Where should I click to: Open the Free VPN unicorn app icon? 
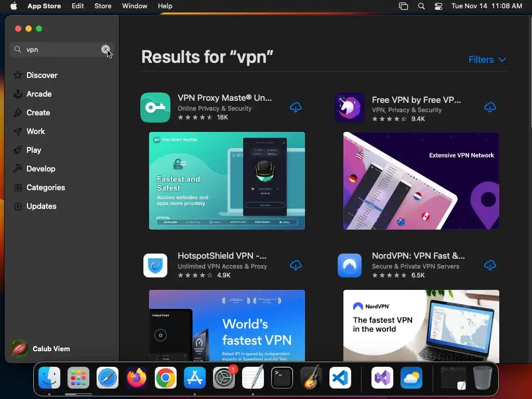(x=350, y=108)
